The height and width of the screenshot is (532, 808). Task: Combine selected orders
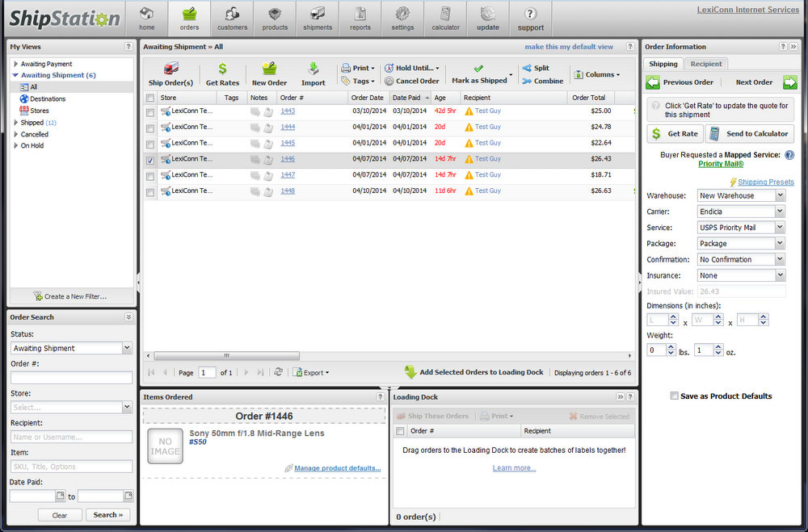(x=543, y=81)
